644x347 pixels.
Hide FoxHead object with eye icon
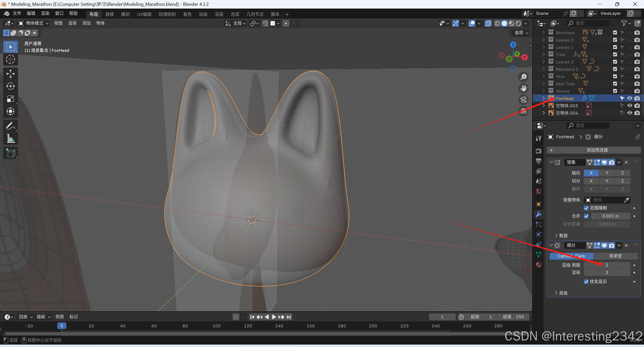click(x=630, y=98)
